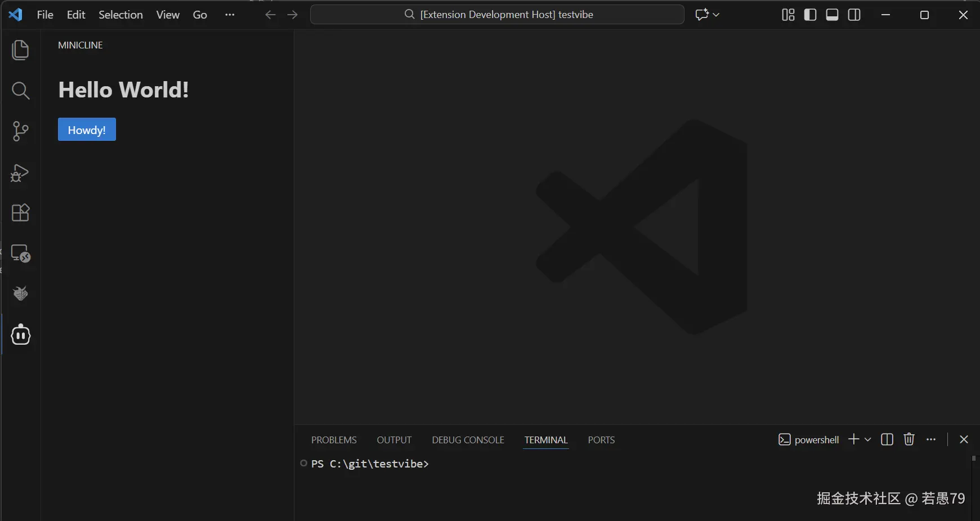Show more menus via title bar ellipsis
The image size is (980, 521).
pyautogui.click(x=230, y=15)
